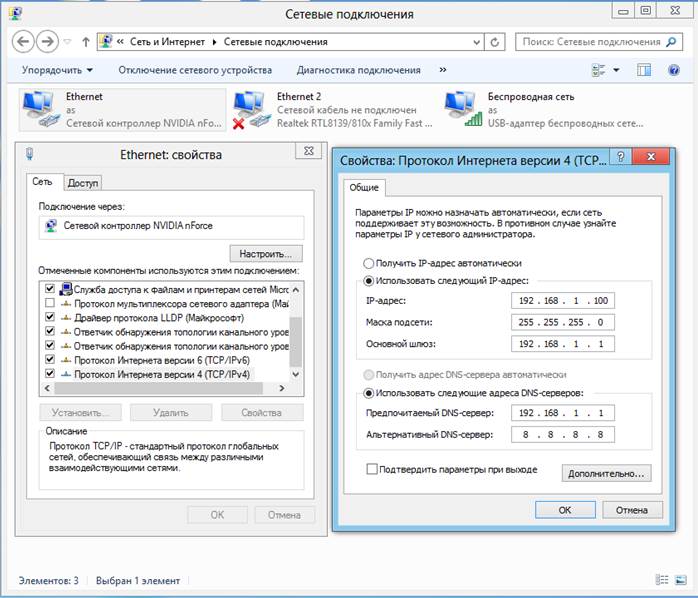Click Диагностика подключения

coord(359,70)
